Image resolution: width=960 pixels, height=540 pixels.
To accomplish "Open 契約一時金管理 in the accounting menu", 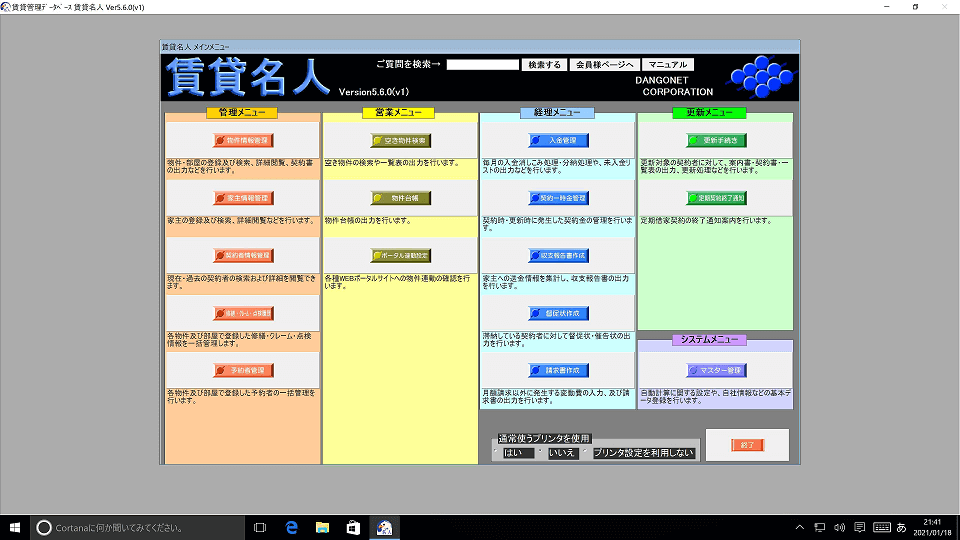I will [558, 198].
